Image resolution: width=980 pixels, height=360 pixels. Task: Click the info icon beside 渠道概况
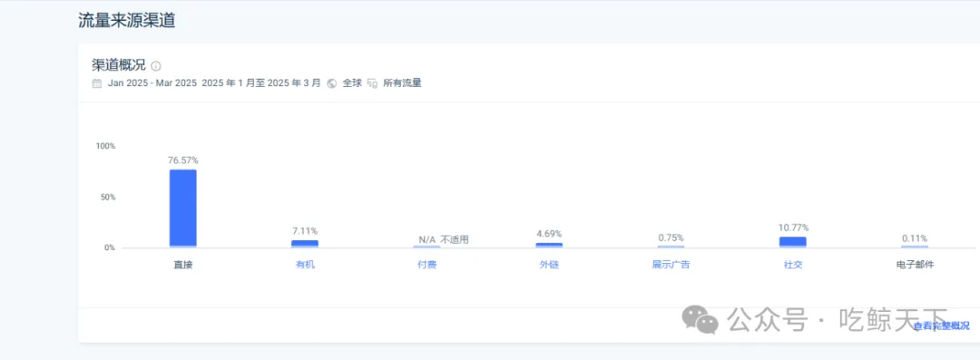pyautogui.click(x=156, y=66)
